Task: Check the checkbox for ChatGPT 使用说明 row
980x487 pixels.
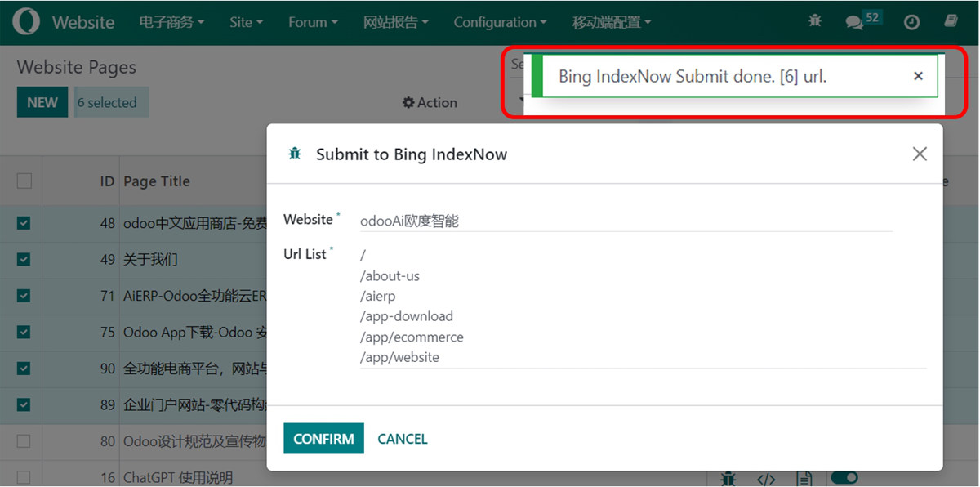Action: 24,477
